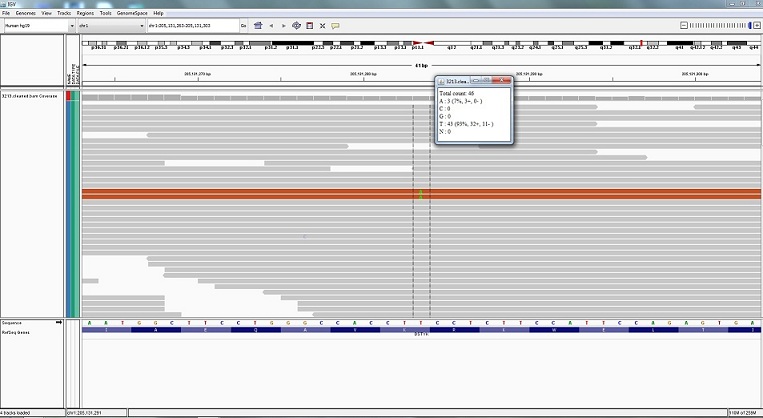Image resolution: width=763 pixels, height=418 pixels.
Task: Go back with the left arrow icon
Action: (271, 25)
